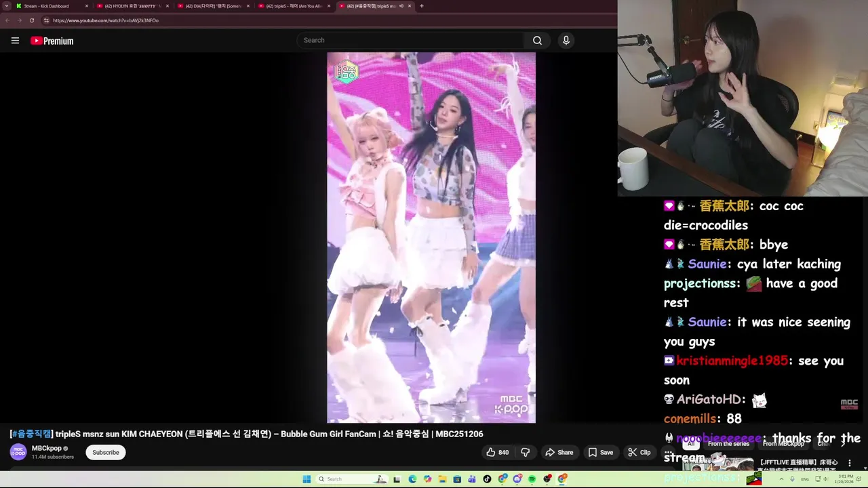Switch to the HYOLYN SHOTTY tab
868x488 pixels.
click(x=132, y=6)
